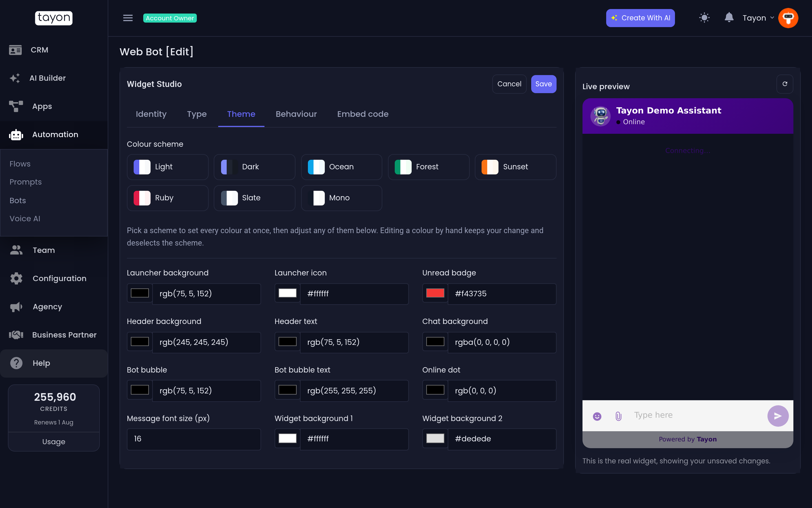Cancel the Widget Studio edits
The height and width of the screenshot is (508, 812).
509,84
